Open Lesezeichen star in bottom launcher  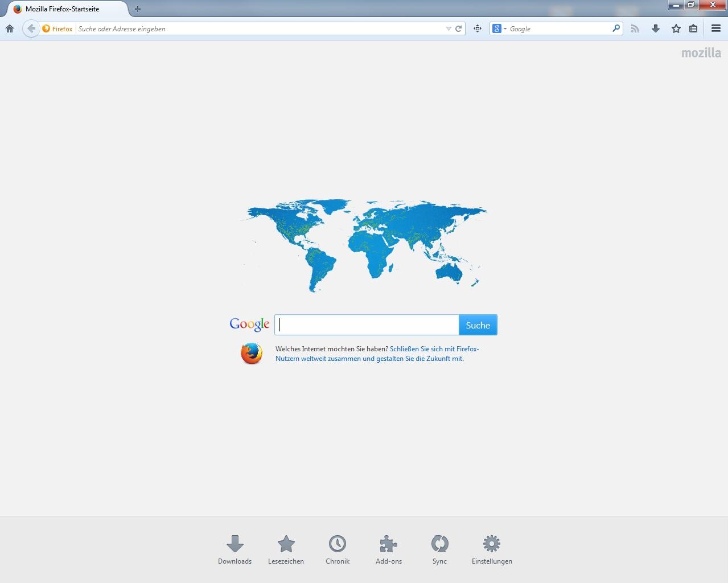[x=286, y=550]
